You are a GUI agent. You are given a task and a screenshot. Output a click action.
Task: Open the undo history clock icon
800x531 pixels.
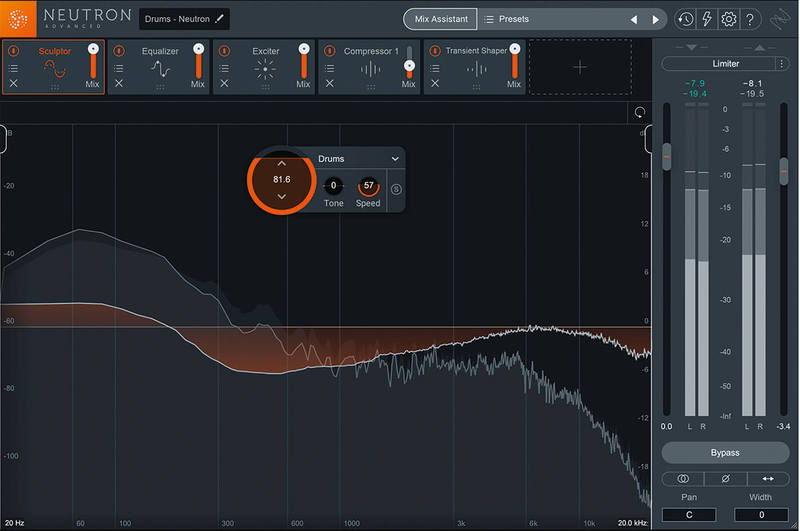tap(685, 19)
